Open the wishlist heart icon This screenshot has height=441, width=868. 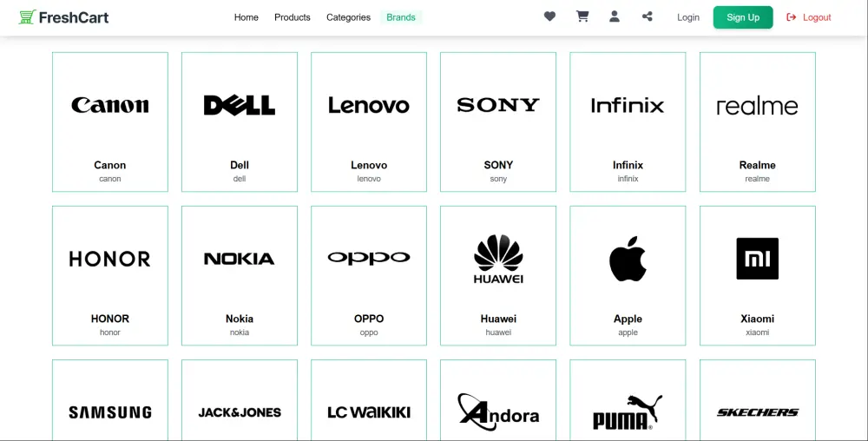(x=549, y=16)
